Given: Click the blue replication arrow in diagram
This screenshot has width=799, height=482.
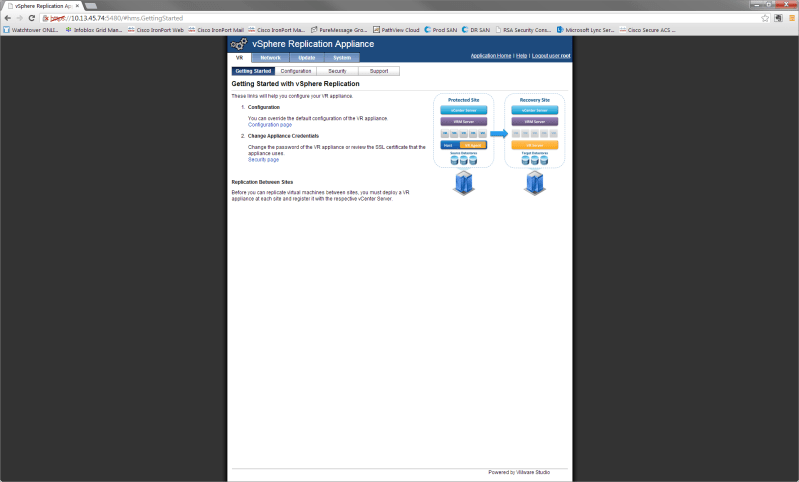Looking at the screenshot, I should pyautogui.click(x=499, y=133).
